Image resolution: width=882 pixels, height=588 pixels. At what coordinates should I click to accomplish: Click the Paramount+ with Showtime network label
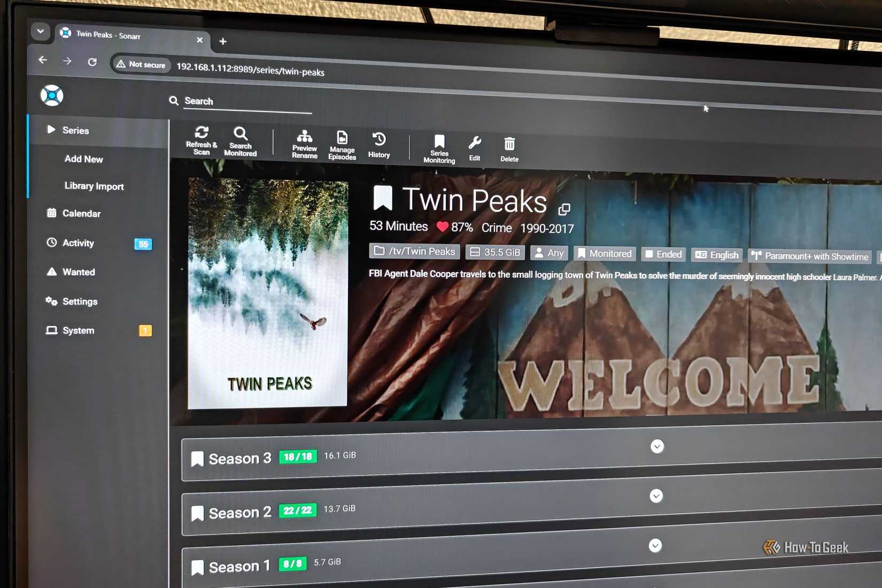click(810, 257)
